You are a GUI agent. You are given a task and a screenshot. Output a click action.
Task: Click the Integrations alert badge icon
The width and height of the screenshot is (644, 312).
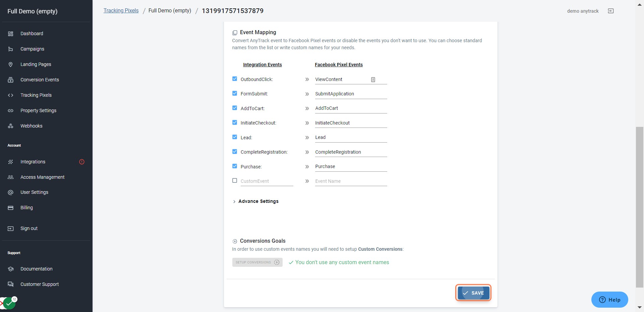coord(81,162)
